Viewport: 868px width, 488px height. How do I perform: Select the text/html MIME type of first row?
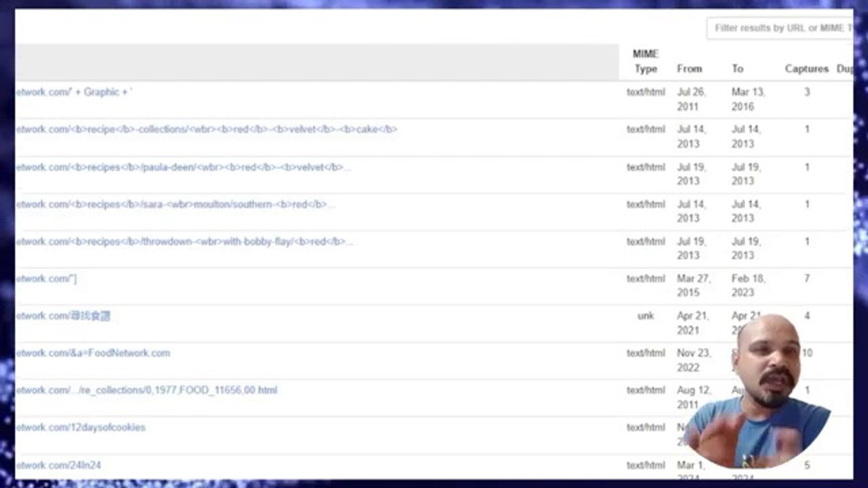point(646,92)
